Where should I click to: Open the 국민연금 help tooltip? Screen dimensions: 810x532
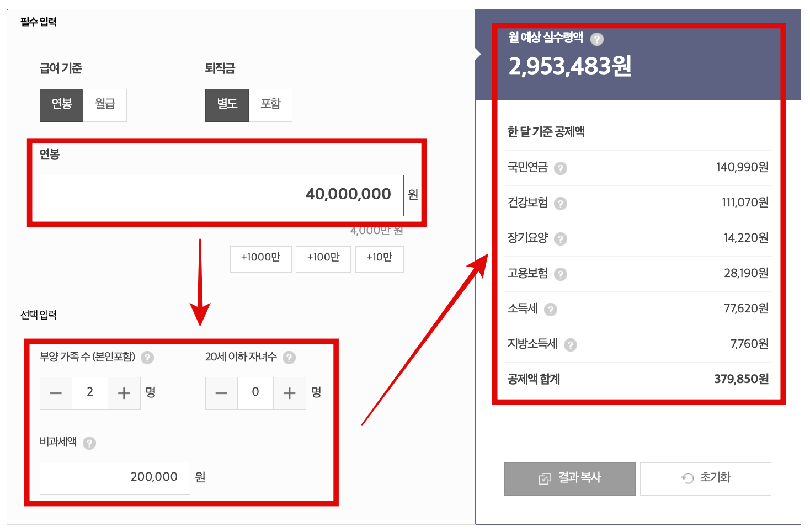[561, 168]
